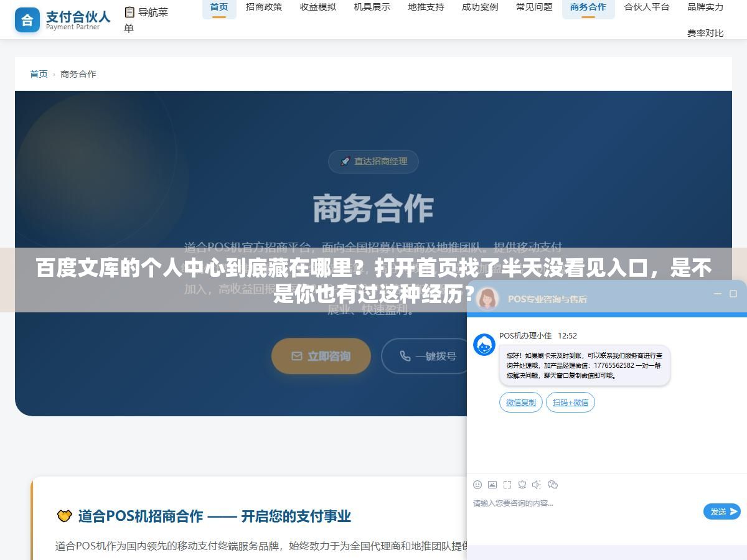Click the 首页 breadcrumb link
Image resolution: width=747 pixels, height=560 pixels.
[x=39, y=74]
